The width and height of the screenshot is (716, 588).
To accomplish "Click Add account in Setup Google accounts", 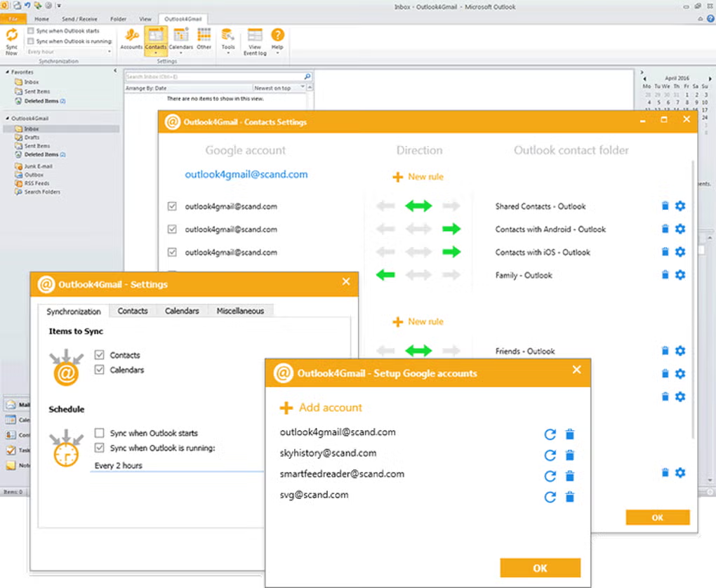I will coord(321,407).
